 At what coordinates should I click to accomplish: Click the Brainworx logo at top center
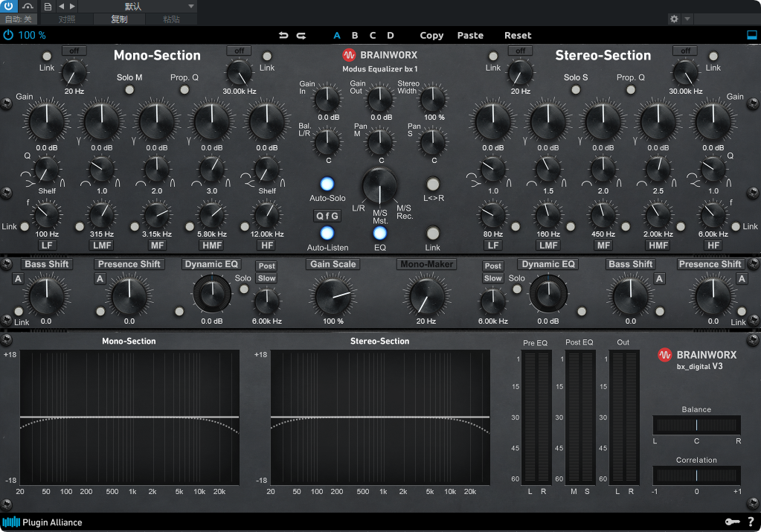pyautogui.click(x=380, y=55)
